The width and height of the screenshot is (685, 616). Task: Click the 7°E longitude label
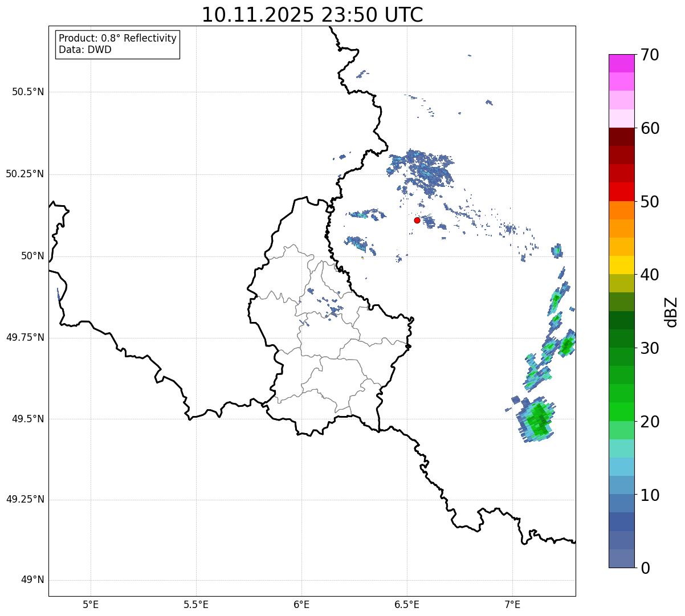512,604
